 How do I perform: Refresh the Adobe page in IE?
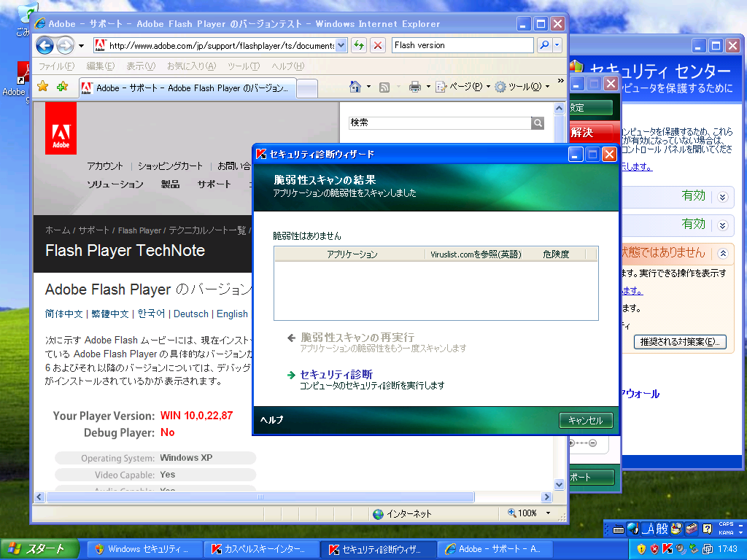pyautogui.click(x=359, y=45)
